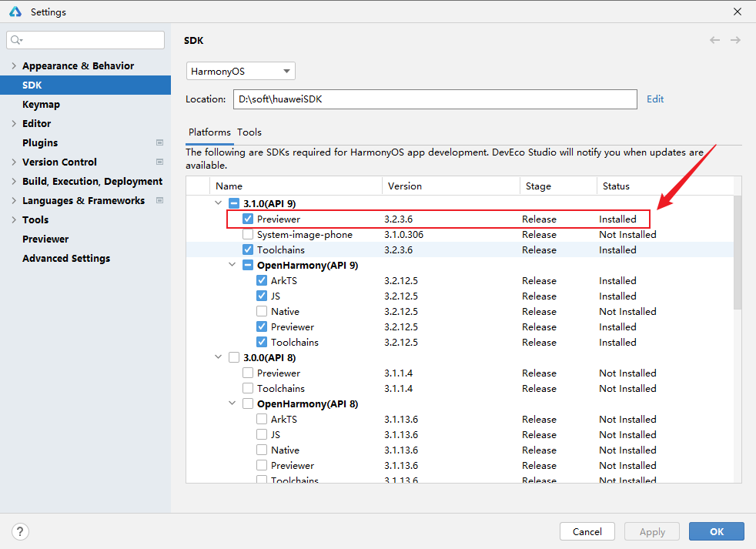Expand Appearance & Behavior settings
This screenshot has height=549, width=756.
coord(14,65)
